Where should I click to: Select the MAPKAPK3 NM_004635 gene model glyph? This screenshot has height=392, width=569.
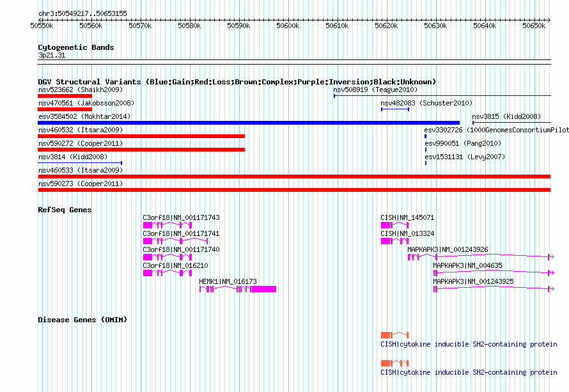coord(494,273)
